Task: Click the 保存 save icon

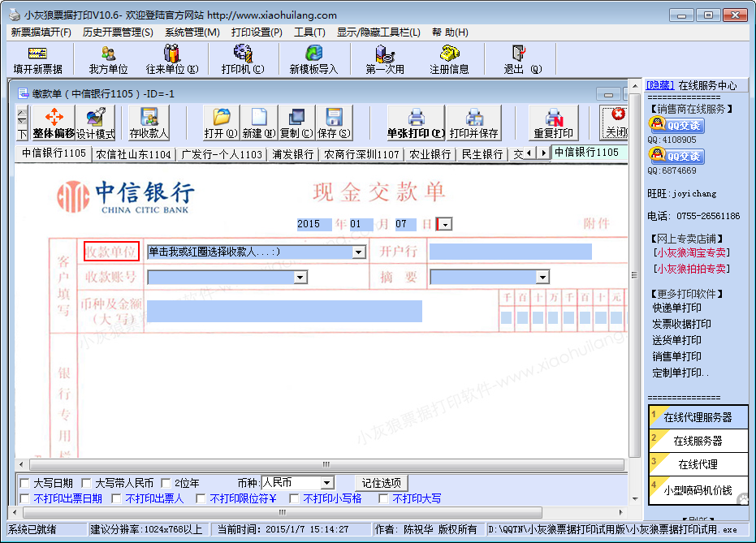Action: (x=334, y=123)
